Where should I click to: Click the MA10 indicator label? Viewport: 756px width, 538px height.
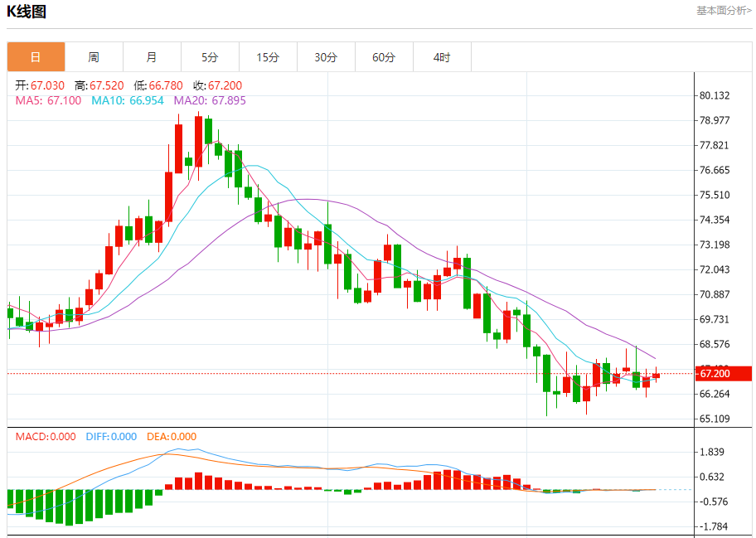(x=128, y=100)
